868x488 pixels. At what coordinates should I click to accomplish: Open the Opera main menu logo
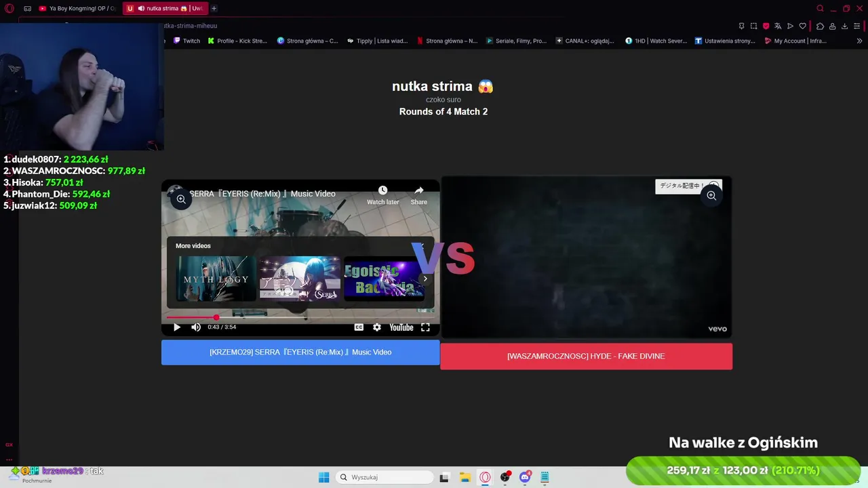[x=9, y=8]
